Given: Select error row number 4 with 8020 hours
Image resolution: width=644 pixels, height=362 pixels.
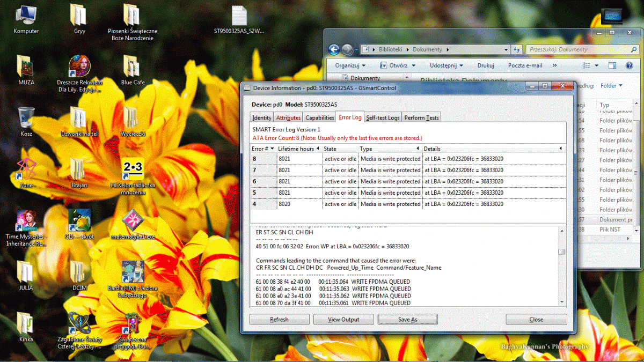Looking at the screenshot, I should (408, 204).
